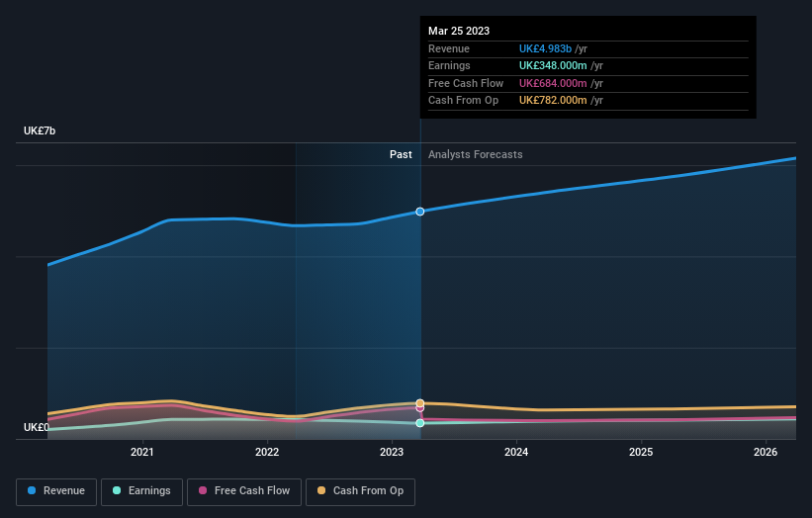Image resolution: width=812 pixels, height=518 pixels.
Task: Click the 2021 x-axis label
Action: pyautogui.click(x=141, y=452)
